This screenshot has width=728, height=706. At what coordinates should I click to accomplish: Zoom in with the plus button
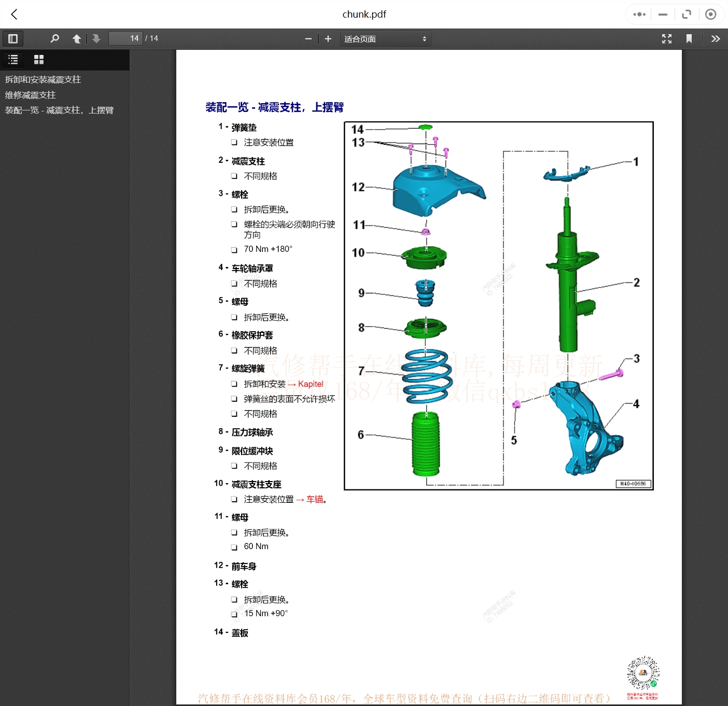click(x=328, y=39)
